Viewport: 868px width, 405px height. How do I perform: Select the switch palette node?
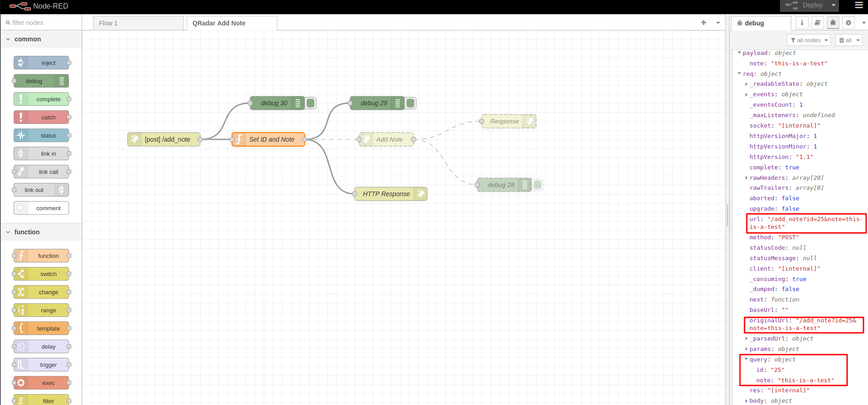[41, 274]
